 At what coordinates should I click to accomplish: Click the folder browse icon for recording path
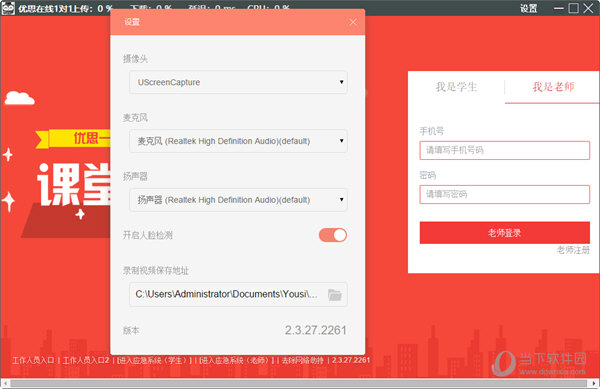tap(334, 295)
